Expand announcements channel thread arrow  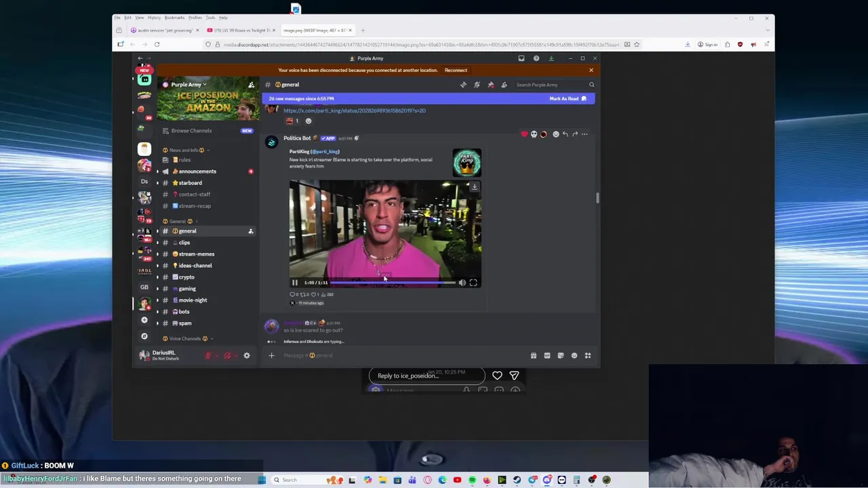click(x=158, y=171)
